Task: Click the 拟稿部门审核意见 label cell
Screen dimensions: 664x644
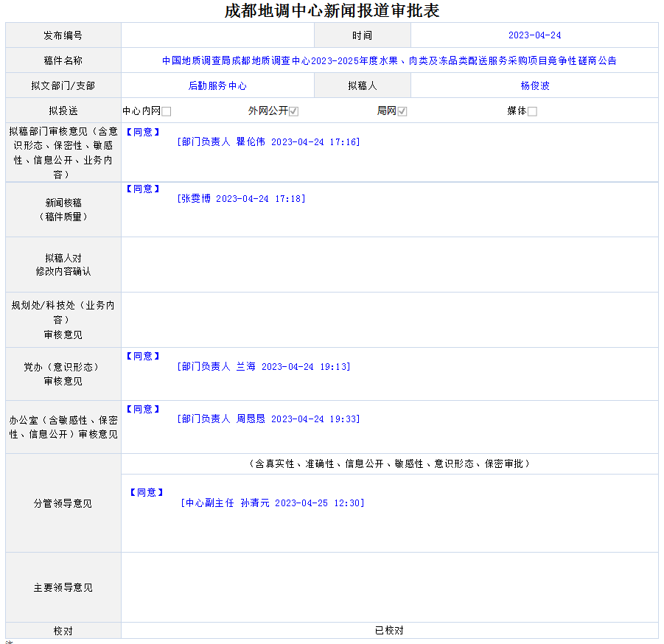Action: [63, 153]
